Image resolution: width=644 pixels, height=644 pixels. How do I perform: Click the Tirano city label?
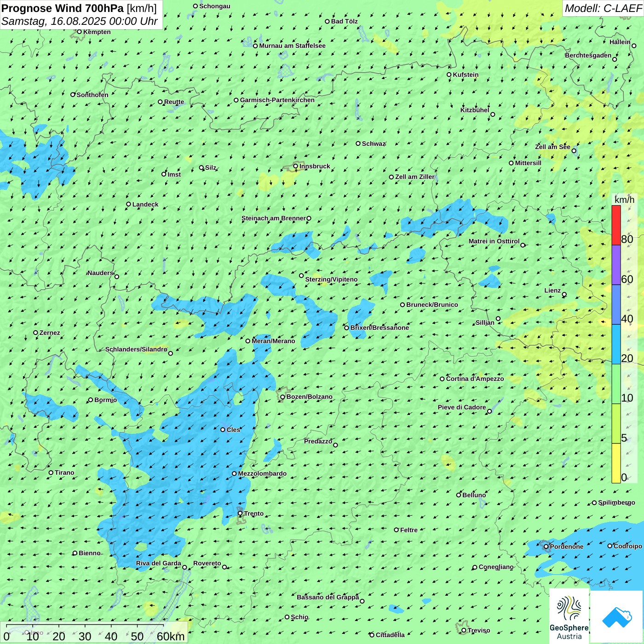64,472
